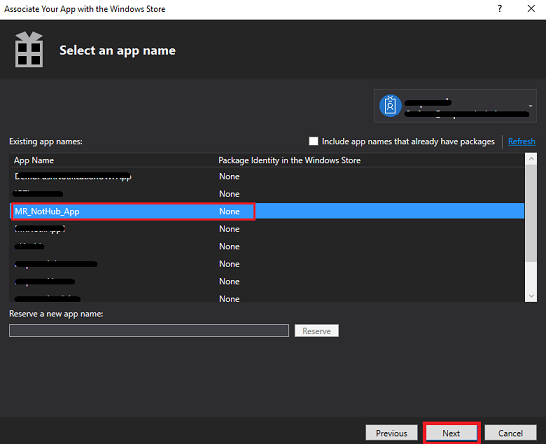Click the account badge avatar icon
The width and height of the screenshot is (546, 444).
[390, 106]
